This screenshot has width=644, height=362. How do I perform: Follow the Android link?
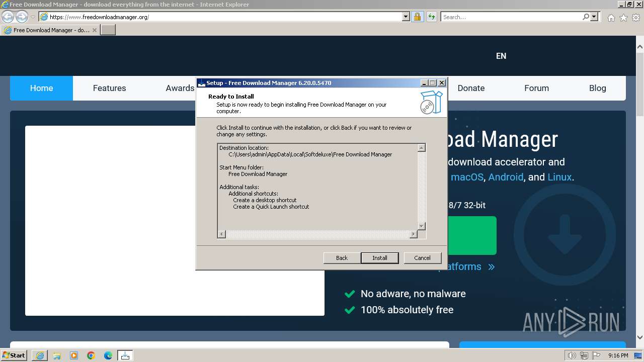coord(506,177)
